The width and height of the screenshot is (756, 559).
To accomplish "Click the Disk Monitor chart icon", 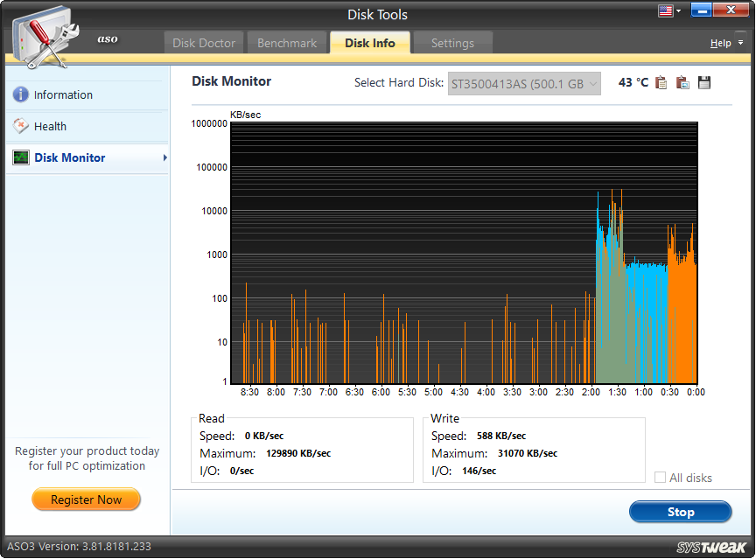I will coord(19,157).
